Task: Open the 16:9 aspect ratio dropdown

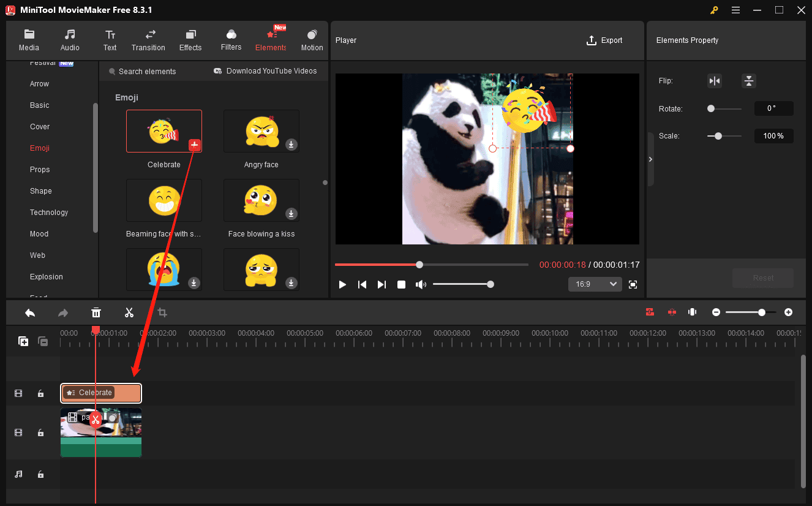Action: pos(595,284)
